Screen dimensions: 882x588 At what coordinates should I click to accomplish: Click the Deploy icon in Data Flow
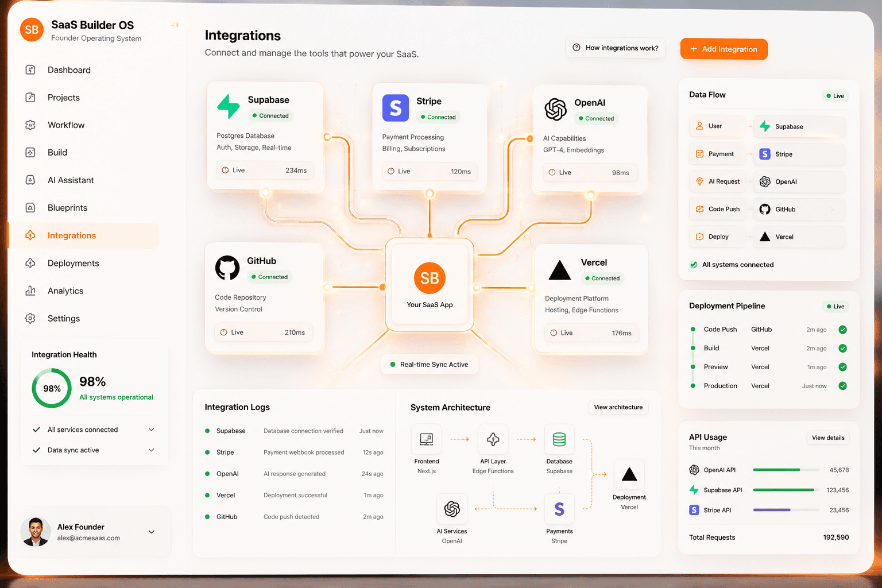tap(699, 237)
